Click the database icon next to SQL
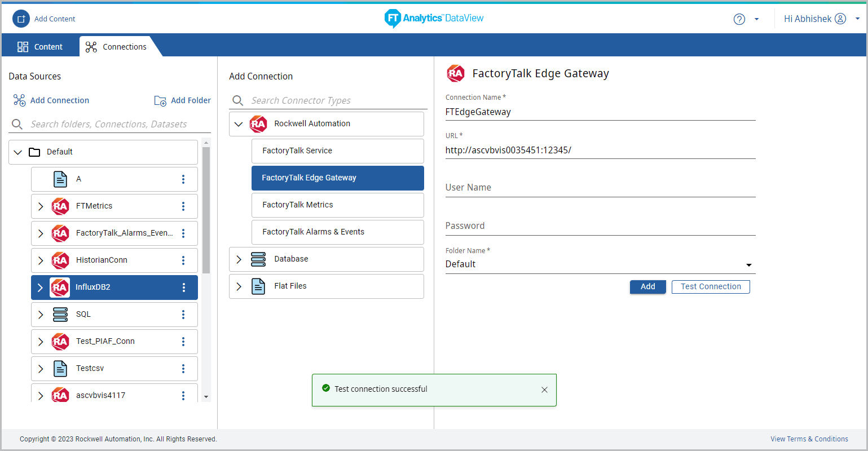This screenshot has width=868, height=451. point(60,315)
